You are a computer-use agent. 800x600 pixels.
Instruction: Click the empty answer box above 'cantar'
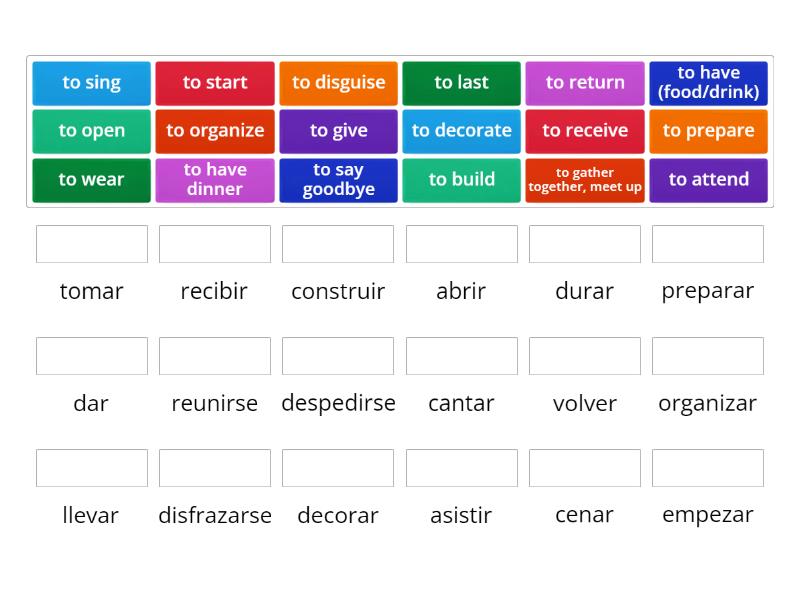461,356
